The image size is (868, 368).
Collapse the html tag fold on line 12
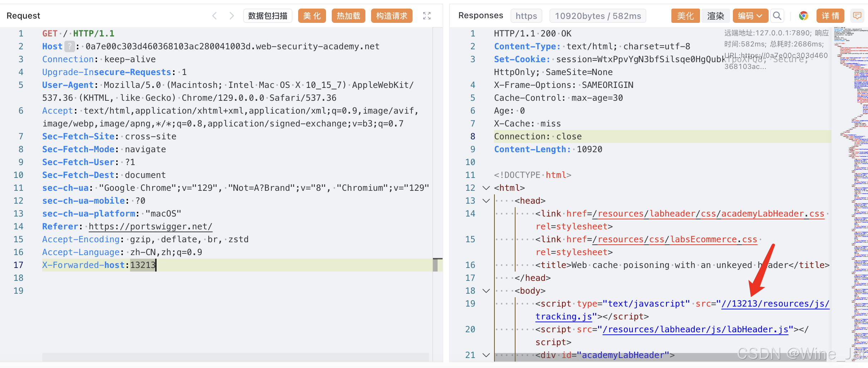click(486, 188)
